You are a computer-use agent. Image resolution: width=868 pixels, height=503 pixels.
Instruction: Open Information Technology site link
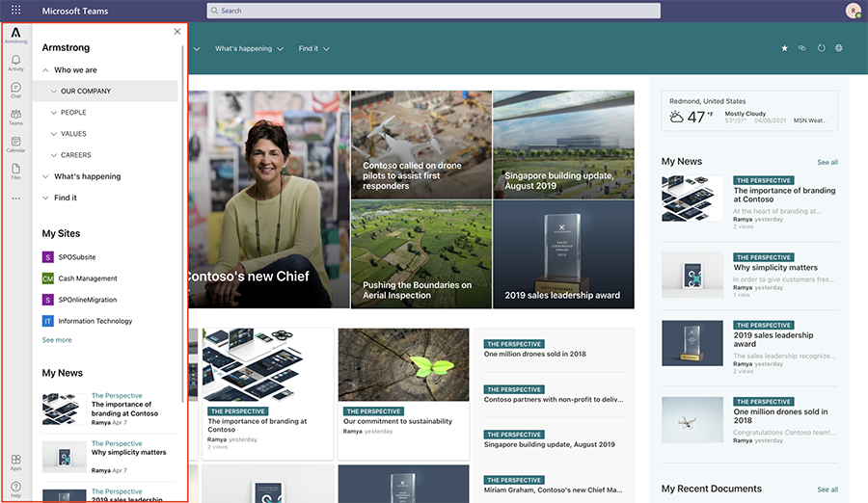coord(95,321)
